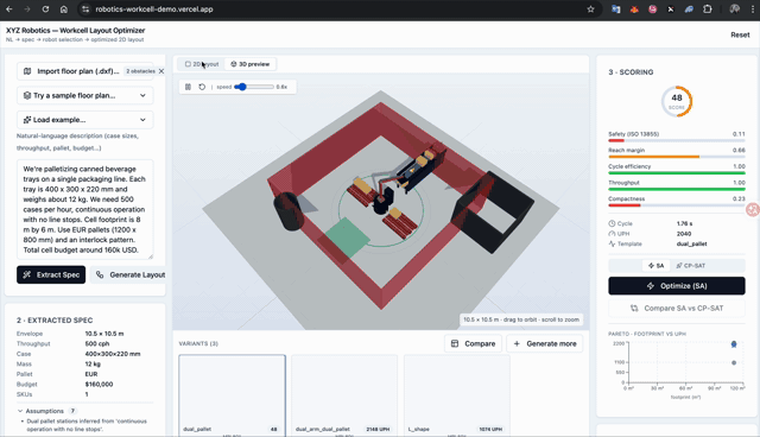Reload the current page
The image size is (760, 437).
[45, 9]
